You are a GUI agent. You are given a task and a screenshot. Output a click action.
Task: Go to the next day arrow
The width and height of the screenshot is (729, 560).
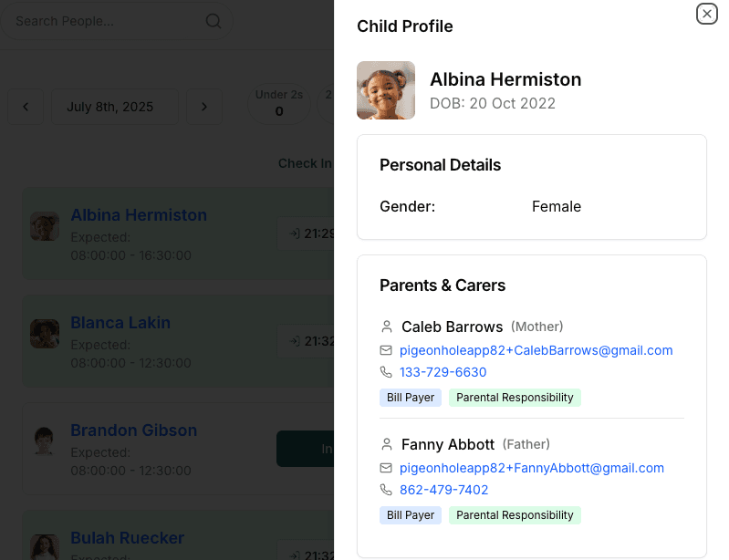pos(204,107)
